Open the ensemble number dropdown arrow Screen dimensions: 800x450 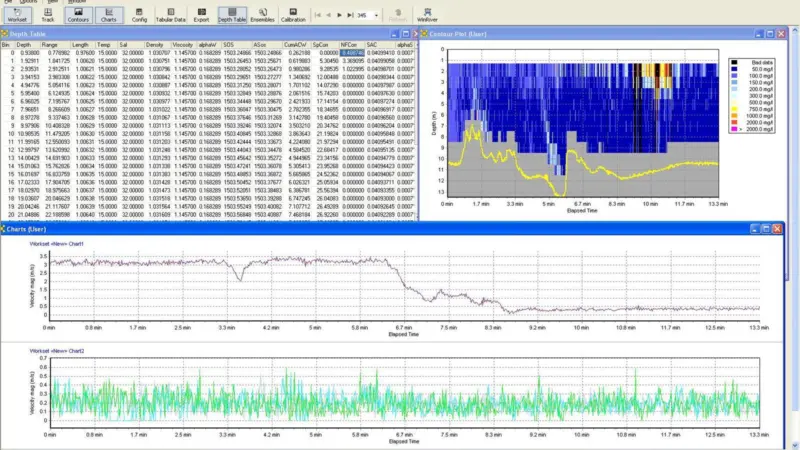(x=377, y=15)
